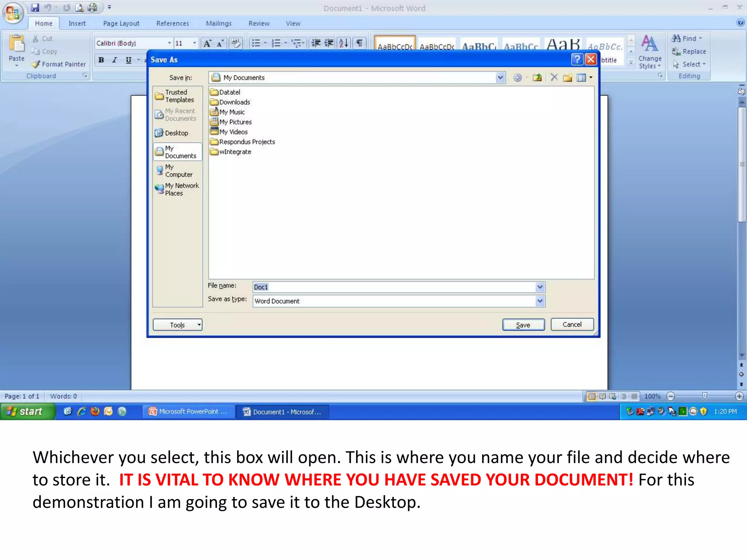Viewport: 747px width, 560px height.
Task: Click the zoom out minus button
Action: (670, 396)
